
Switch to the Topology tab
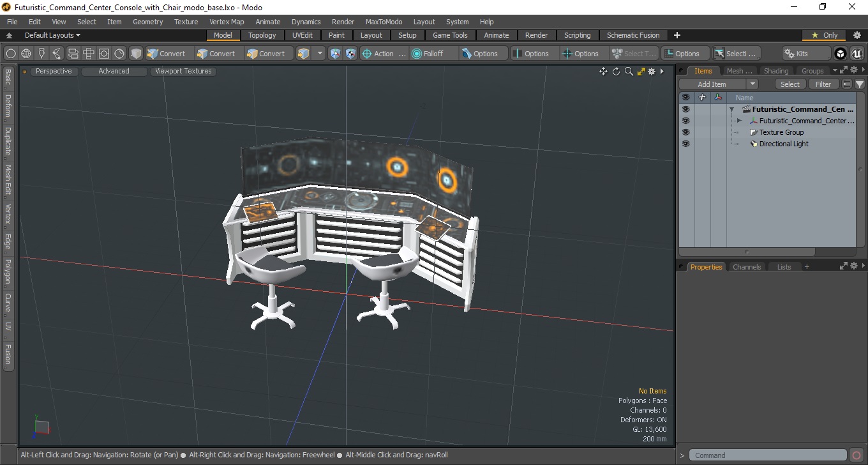(x=262, y=35)
